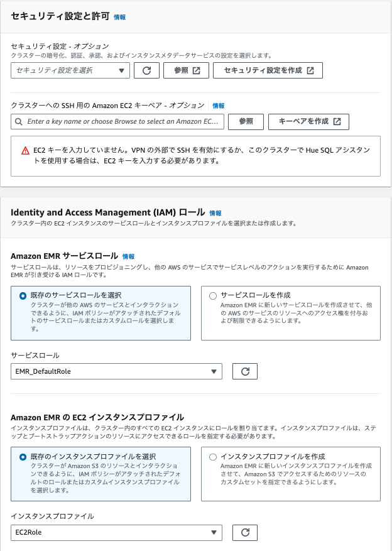392x551 pixels.
Task: Click the search magnifier in key pair field
Action: (19, 122)
